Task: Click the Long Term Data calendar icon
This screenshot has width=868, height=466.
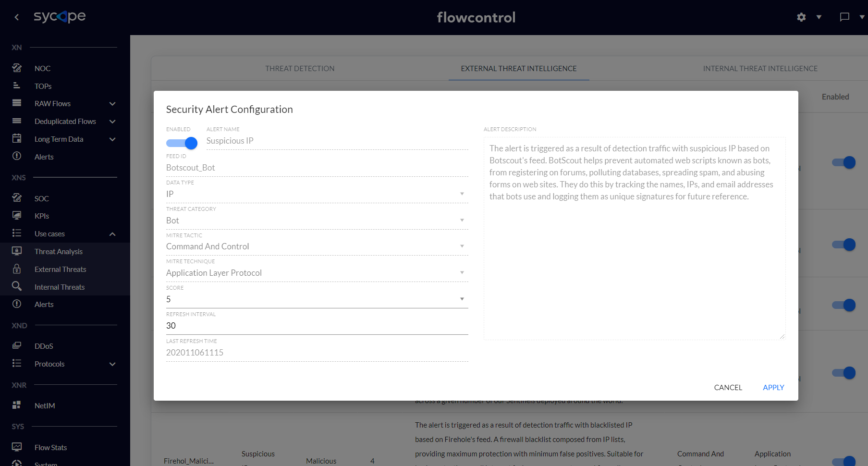Action: click(17, 139)
